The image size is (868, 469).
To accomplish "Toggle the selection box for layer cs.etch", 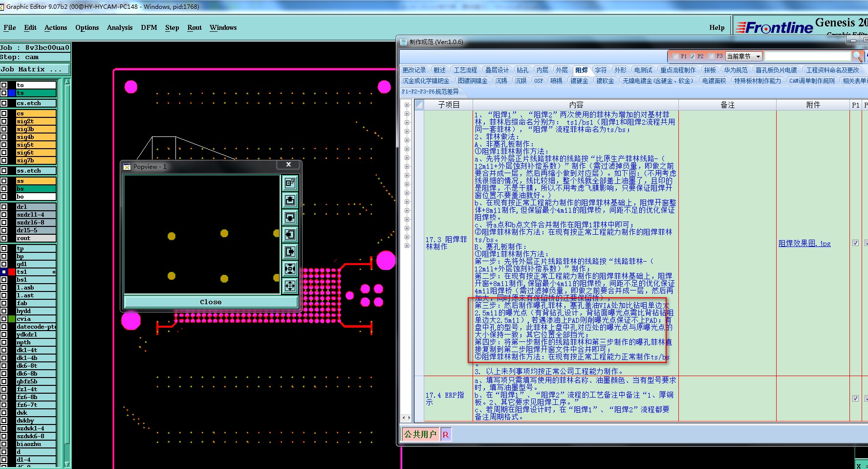I will click(x=4, y=103).
